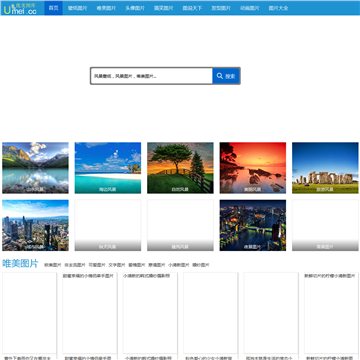The width and height of the screenshot is (360, 360).
Task: Open the 发型图片 nav item
Action: (221, 8)
